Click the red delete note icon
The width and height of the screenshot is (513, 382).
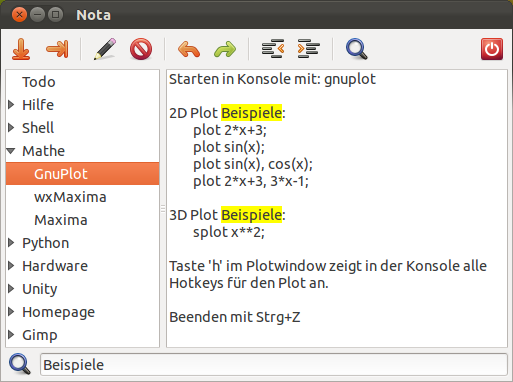[x=141, y=49]
